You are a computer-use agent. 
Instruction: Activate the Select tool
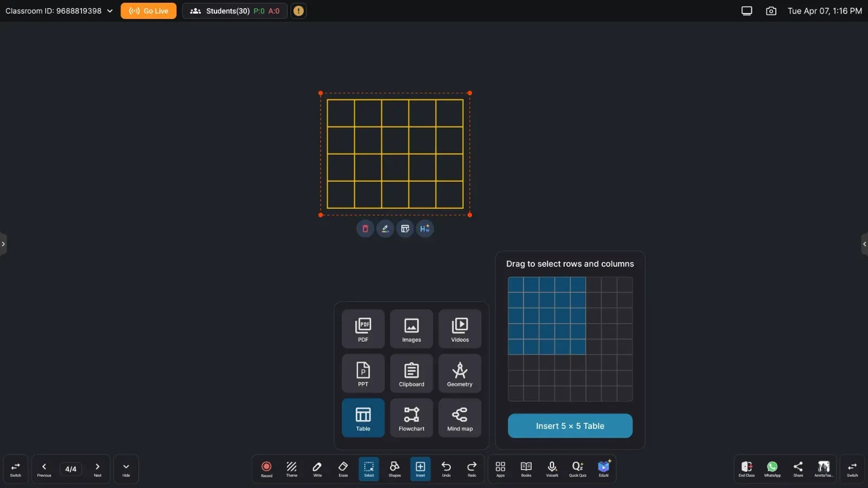(369, 469)
